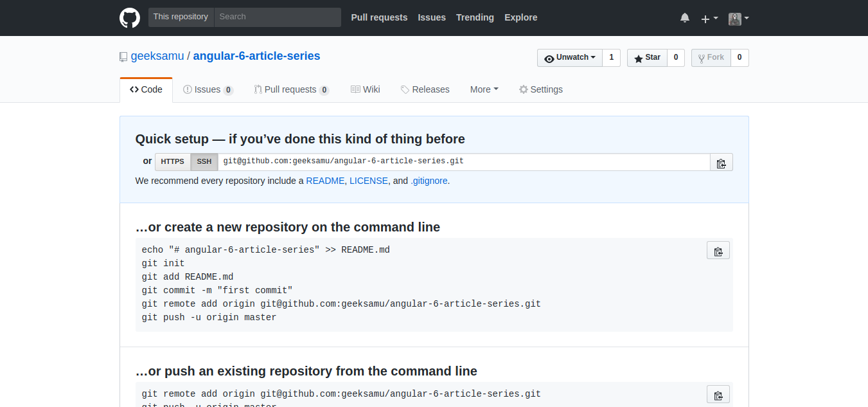Click the Fork button
The image size is (868, 407).
click(x=711, y=58)
